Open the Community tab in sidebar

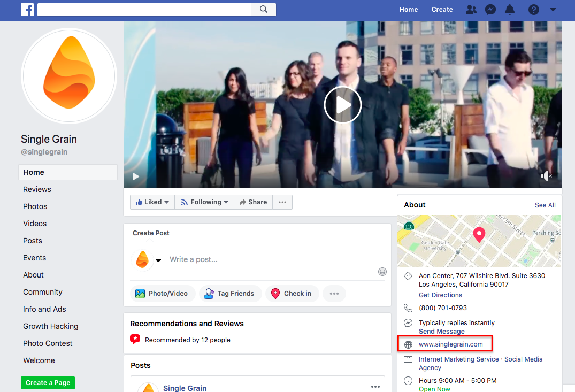coord(43,292)
